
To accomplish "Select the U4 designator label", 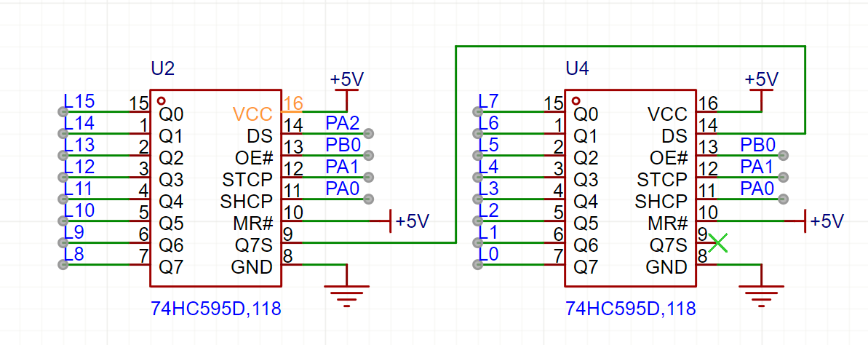I will pyautogui.click(x=577, y=68).
